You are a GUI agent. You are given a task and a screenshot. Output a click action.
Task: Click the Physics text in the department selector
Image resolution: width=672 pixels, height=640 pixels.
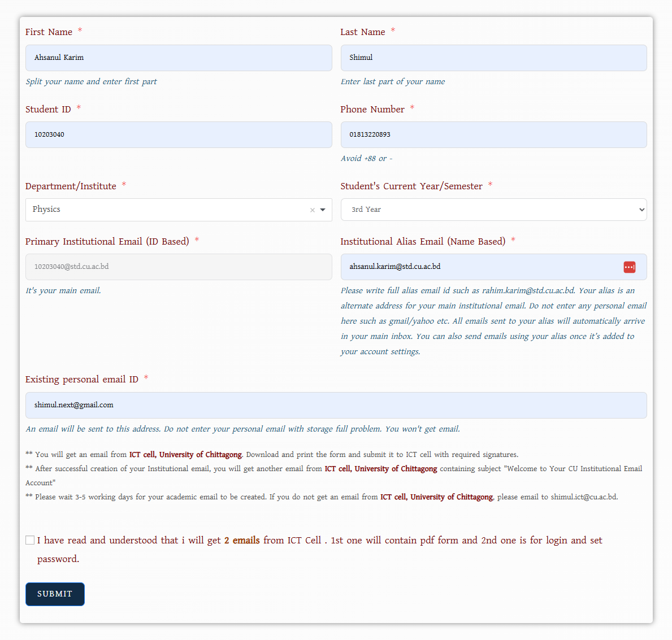46,210
